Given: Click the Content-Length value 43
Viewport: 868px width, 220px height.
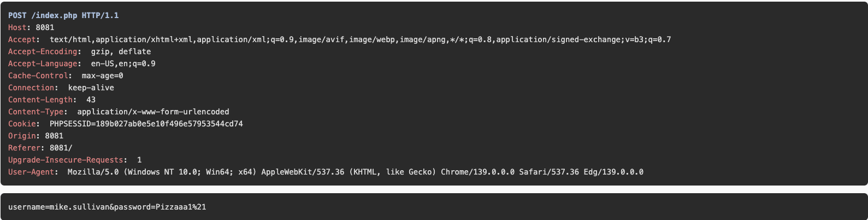Looking at the screenshot, I should click(91, 100).
